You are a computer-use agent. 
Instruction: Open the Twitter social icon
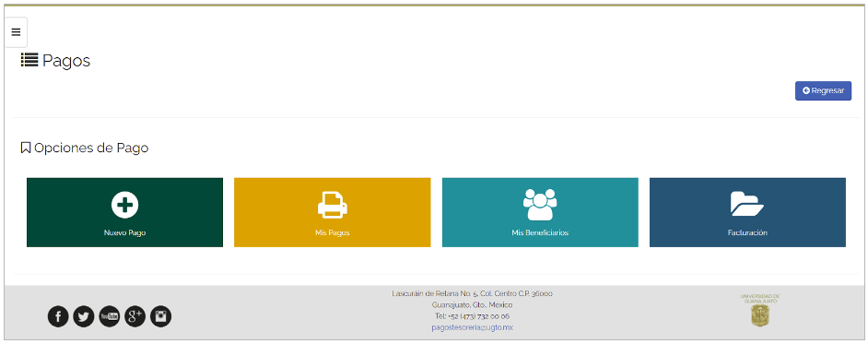(x=84, y=316)
